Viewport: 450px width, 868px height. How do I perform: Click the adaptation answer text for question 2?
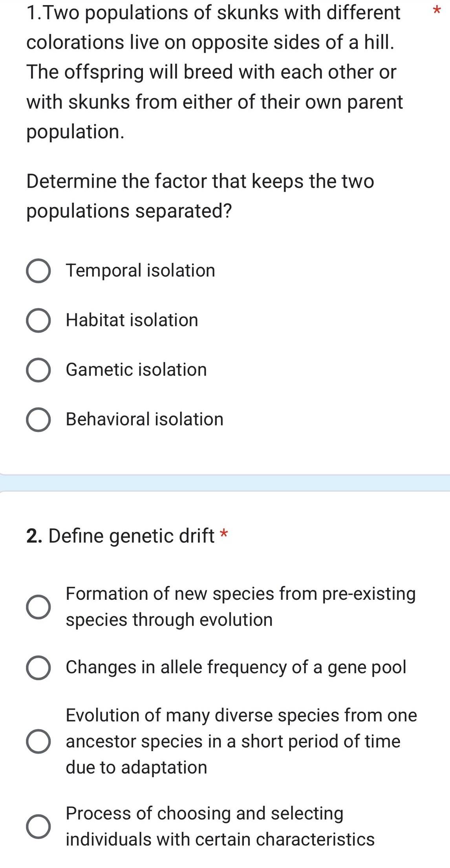point(241,738)
